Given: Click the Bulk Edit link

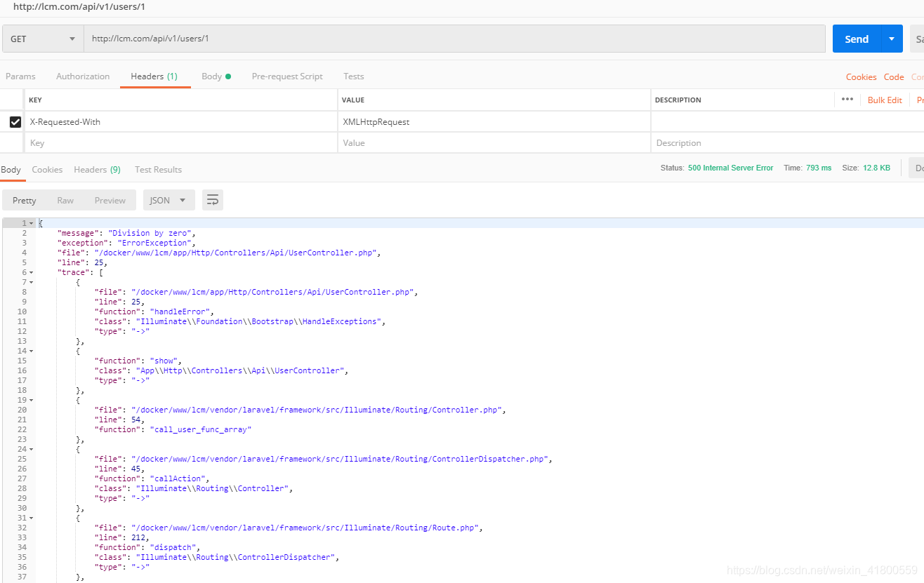Looking at the screenshot, I should point(885,100).
